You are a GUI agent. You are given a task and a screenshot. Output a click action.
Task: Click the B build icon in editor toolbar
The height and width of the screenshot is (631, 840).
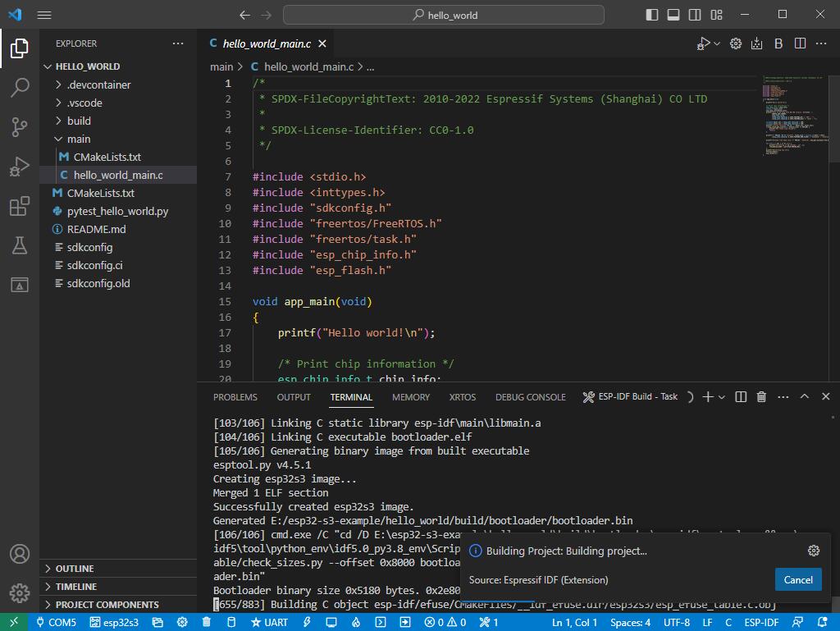[778, 43]
